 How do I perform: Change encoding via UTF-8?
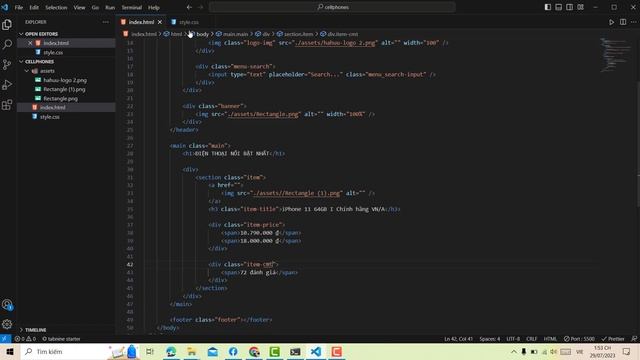click(513, 339)
